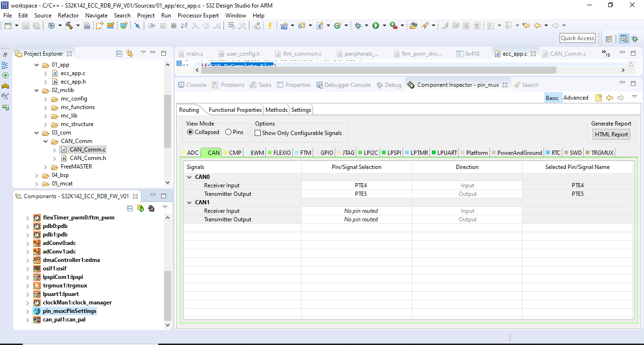Viewport: 644px width, 345px height.
Task: Collapse all in Project Explorer
Action: pyautogui.click(x=119, y=53)
